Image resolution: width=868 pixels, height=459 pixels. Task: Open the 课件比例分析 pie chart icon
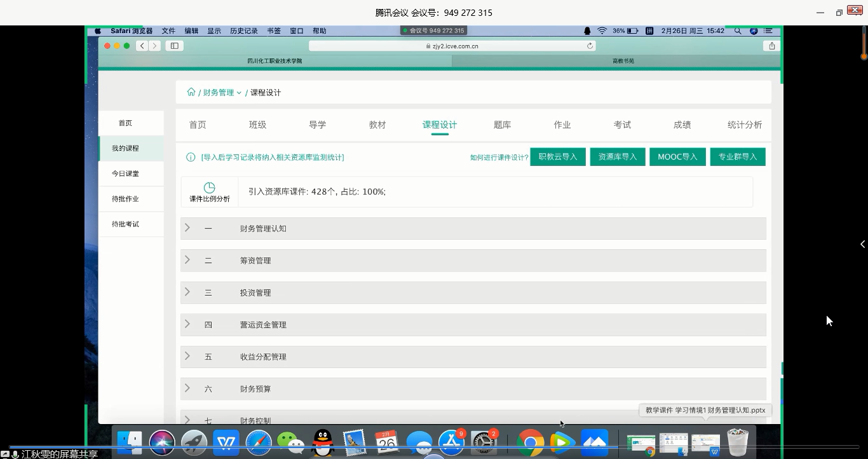tap(209, 188)
